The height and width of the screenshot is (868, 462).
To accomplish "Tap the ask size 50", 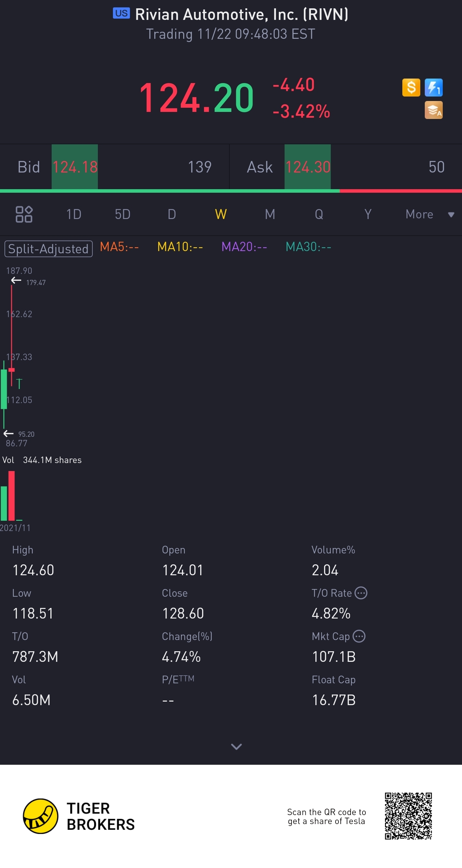I will point(437,167).
